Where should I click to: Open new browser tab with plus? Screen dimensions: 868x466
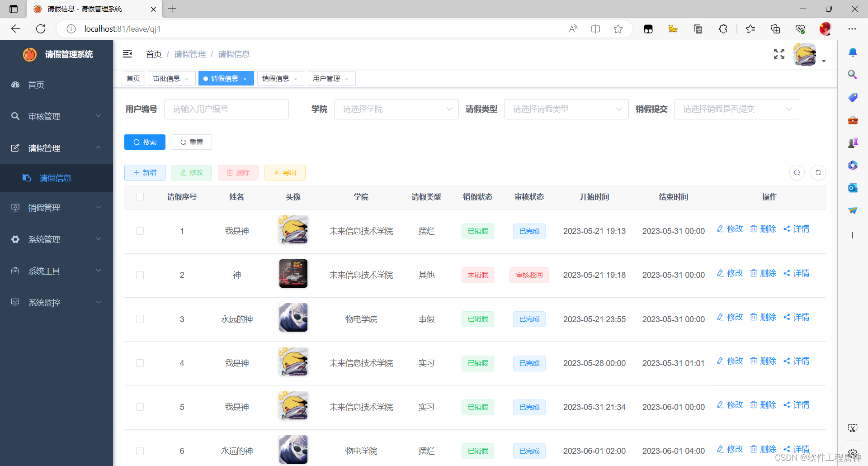pos(172,9)
